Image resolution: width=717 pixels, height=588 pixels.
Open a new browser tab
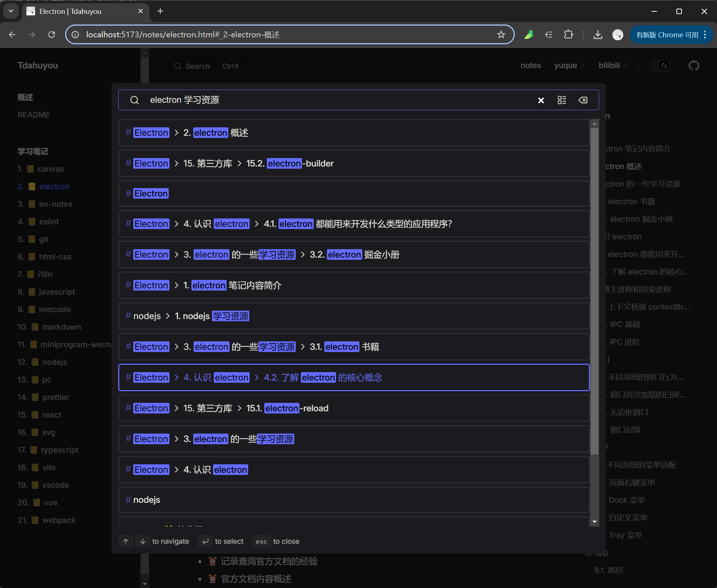point(160,11)
